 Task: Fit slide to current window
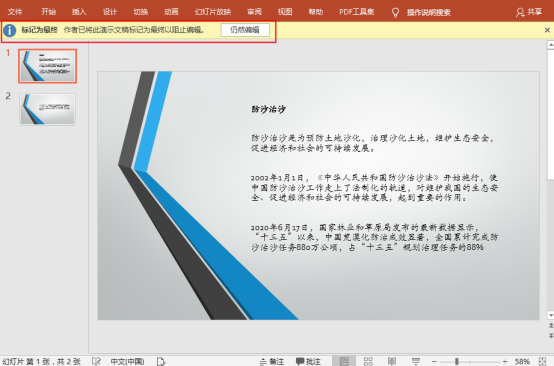point(542,361)
